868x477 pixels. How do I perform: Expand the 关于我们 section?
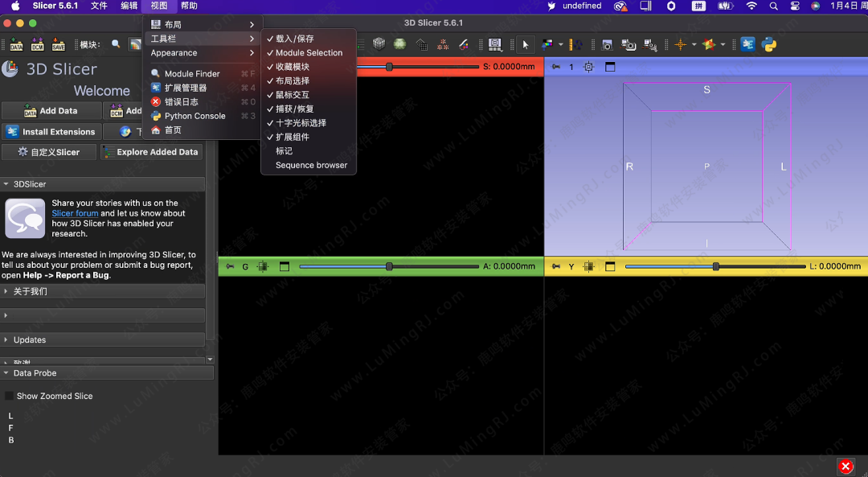click(32, 290)
